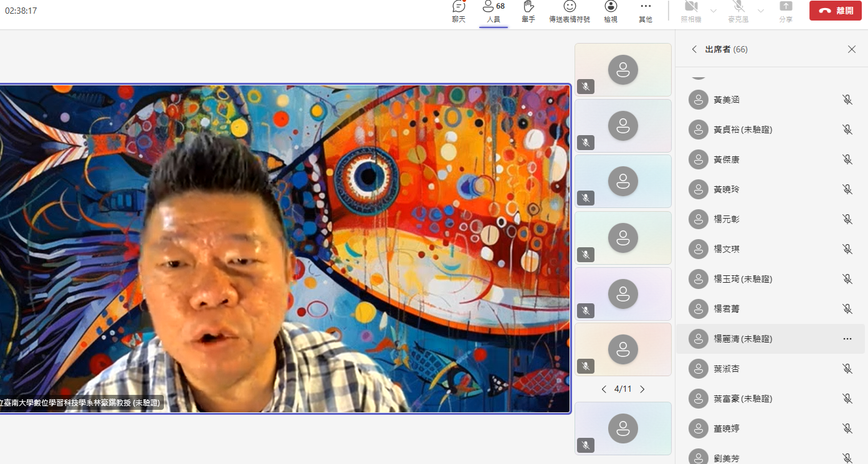Image resolution: width=868 pixels, height=464 pixels.
Task: Select attendee name 楊元彰
Action: coord(727,219)
